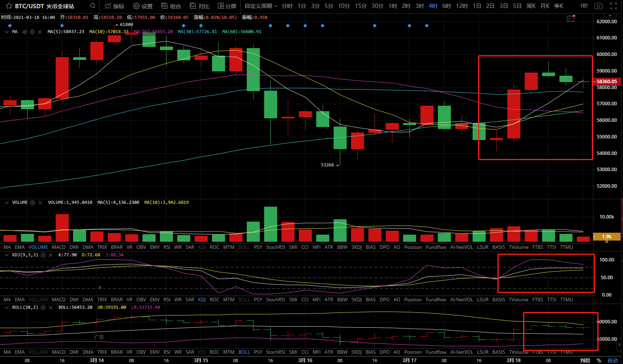Switch BOLL panel to CCI indicator
623x364 pixels.
pyautogui.click(x=305, y=352)
